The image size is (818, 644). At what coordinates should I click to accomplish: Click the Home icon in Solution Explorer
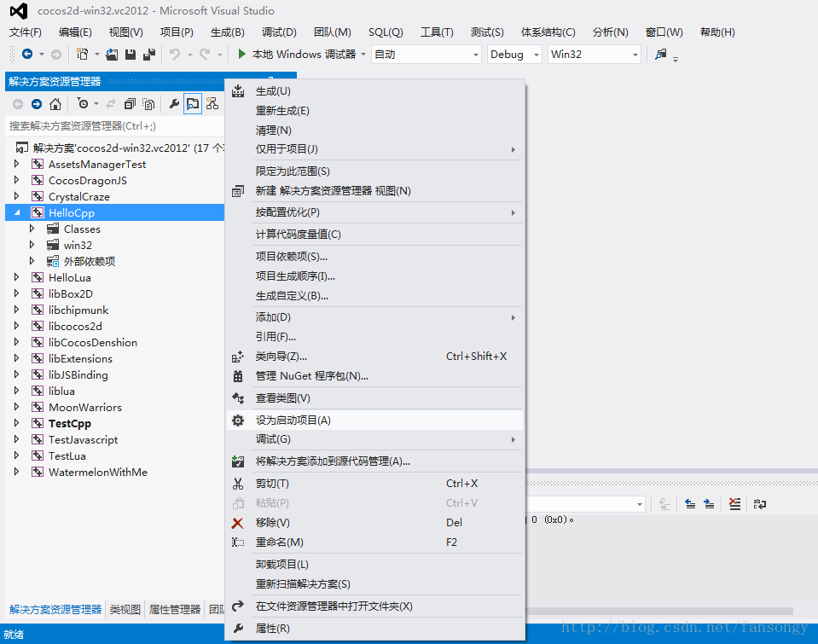click(55, 104)
